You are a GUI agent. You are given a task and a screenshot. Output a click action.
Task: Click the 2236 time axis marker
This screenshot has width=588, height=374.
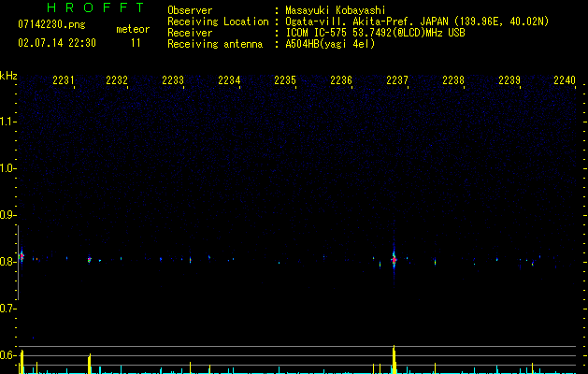341,80
